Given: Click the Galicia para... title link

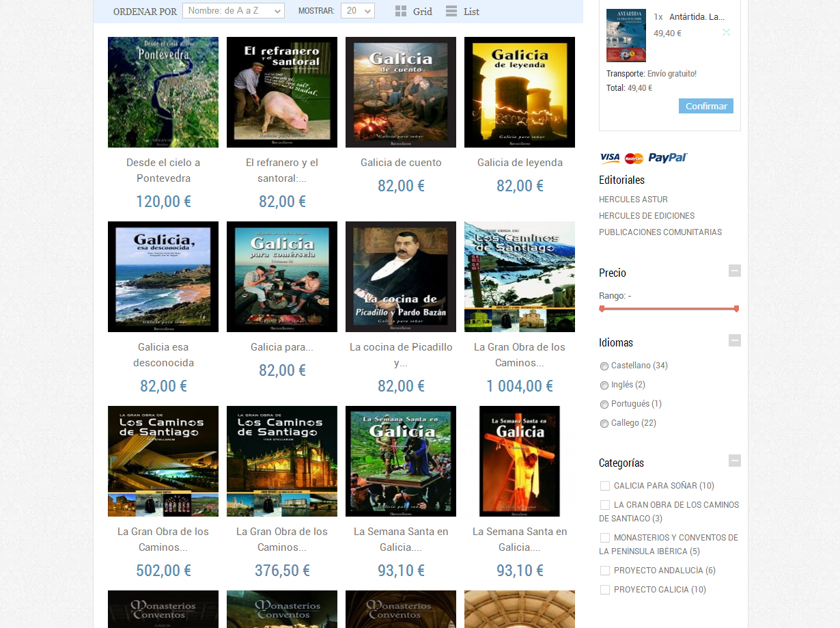Looking at the screenshot, I should tap(282, 347).
